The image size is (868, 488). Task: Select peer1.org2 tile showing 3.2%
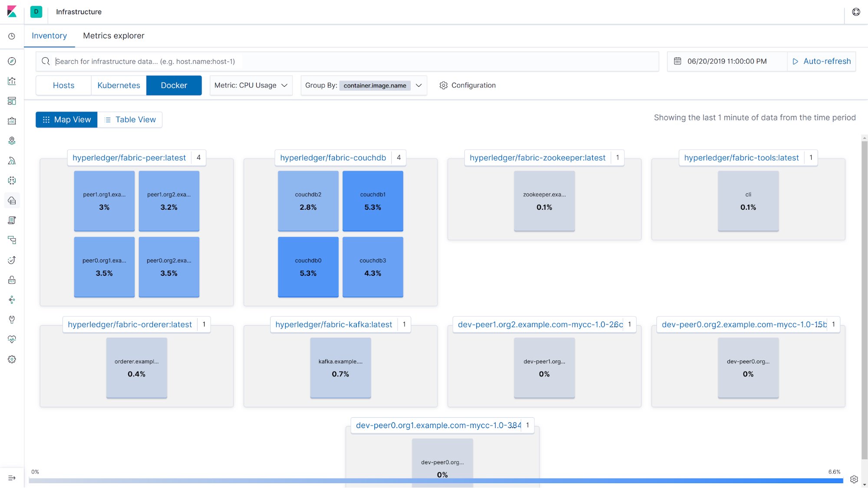point(169,201)
